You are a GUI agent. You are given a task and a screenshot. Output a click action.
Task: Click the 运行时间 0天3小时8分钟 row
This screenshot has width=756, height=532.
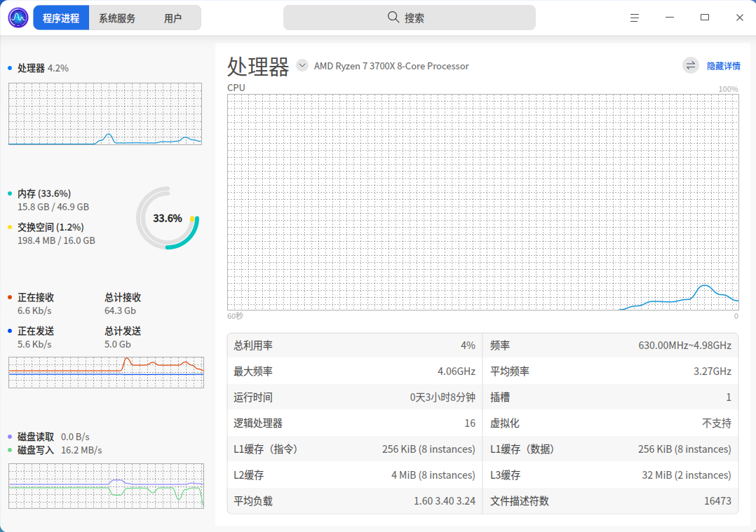click(x=354, y=397)
